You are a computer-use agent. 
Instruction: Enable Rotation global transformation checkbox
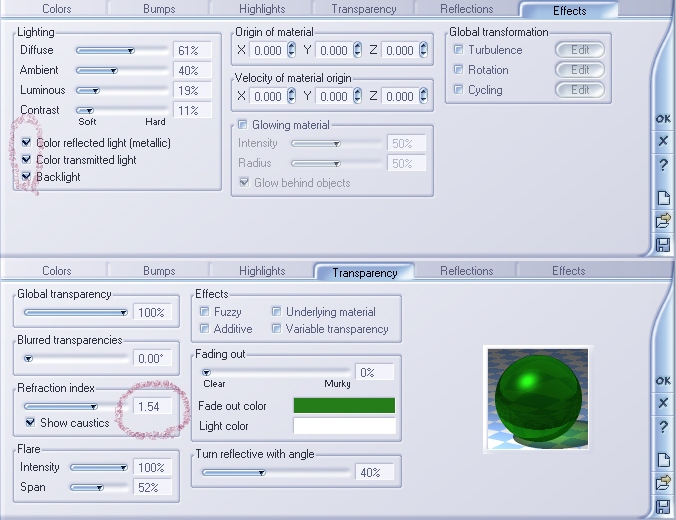tap(458, 69)
